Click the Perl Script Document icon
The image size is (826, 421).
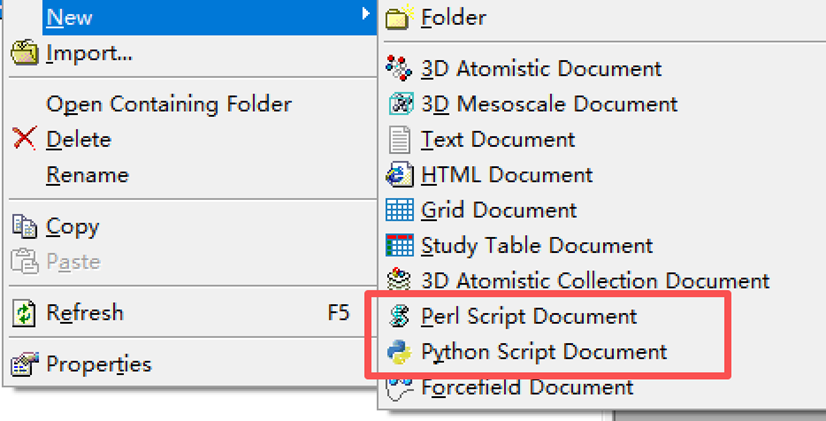[399, 316]
